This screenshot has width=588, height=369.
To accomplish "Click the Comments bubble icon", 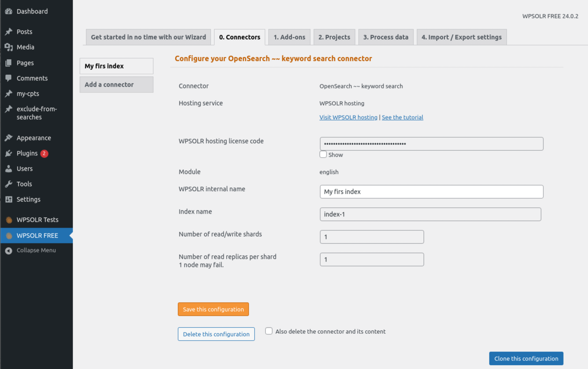I will (8, 78).
